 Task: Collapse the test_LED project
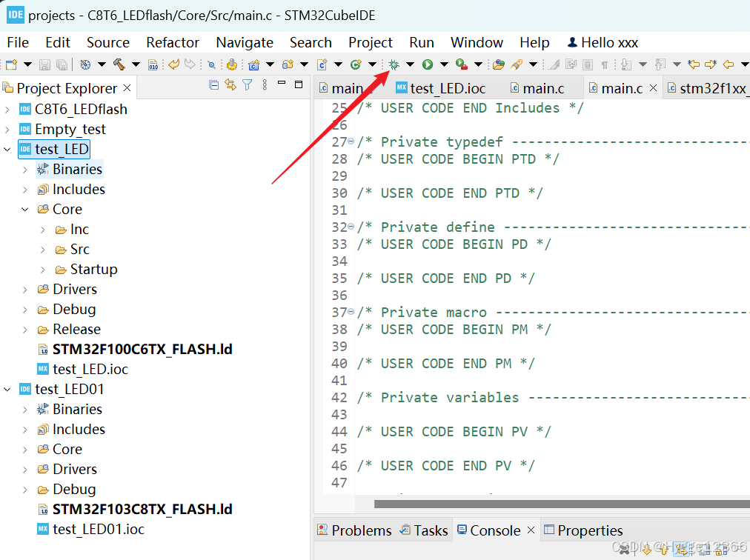[x=7, y=150]
